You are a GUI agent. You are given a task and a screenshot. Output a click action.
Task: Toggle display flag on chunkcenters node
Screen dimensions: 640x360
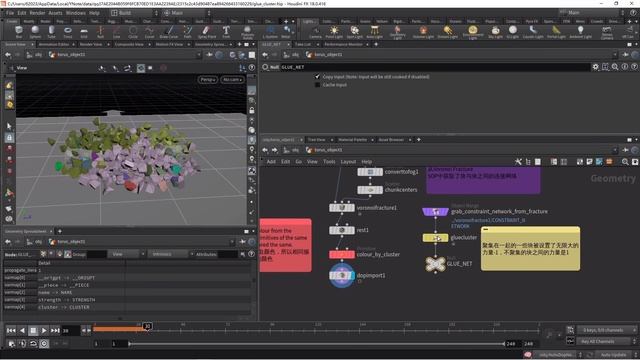(x=380, y=190)
